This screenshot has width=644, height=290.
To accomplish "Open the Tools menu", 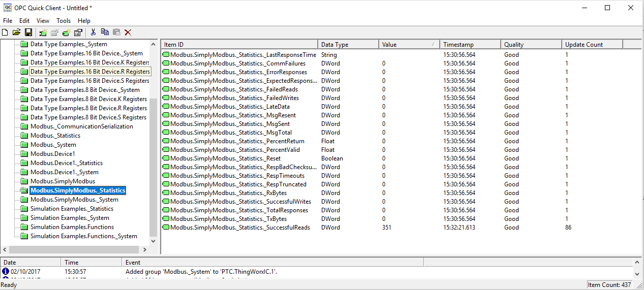I will (x=64, y=21).
